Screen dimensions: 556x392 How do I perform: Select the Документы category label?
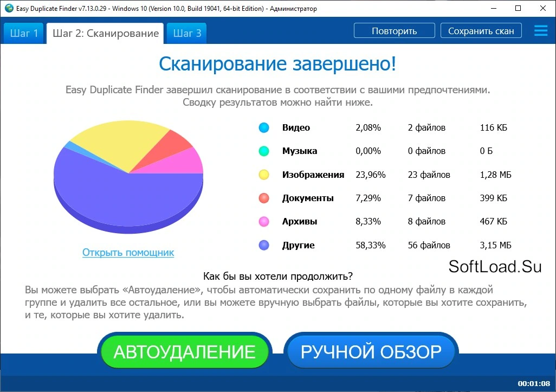tap(308, 198)
